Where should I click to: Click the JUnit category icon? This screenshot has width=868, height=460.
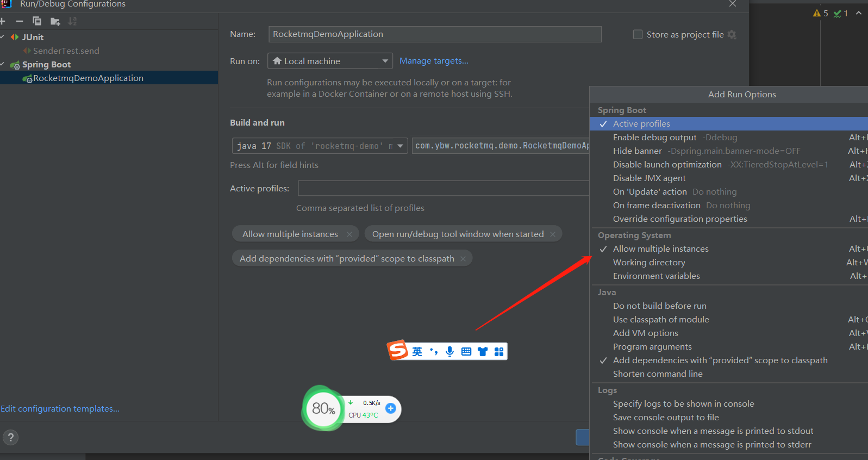pos(15,37)
